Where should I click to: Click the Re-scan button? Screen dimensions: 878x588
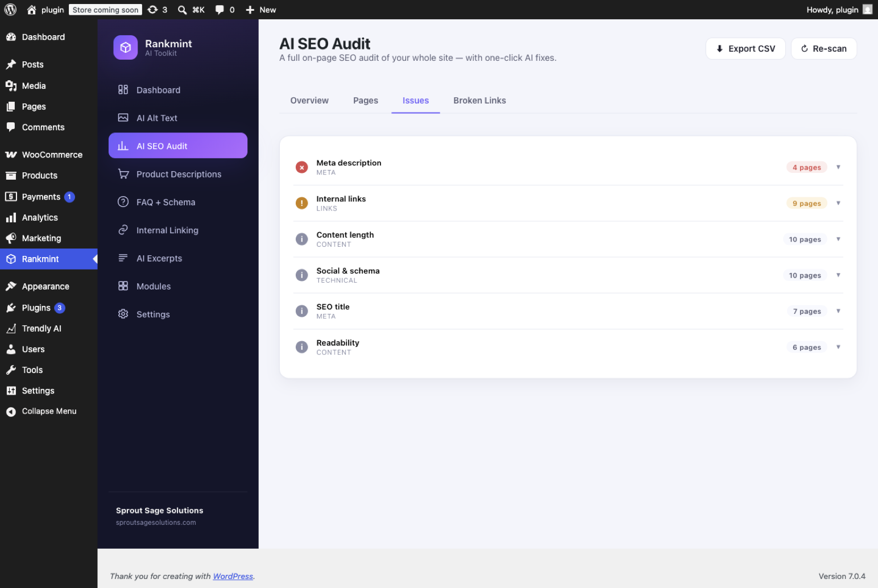pos(824,49)
